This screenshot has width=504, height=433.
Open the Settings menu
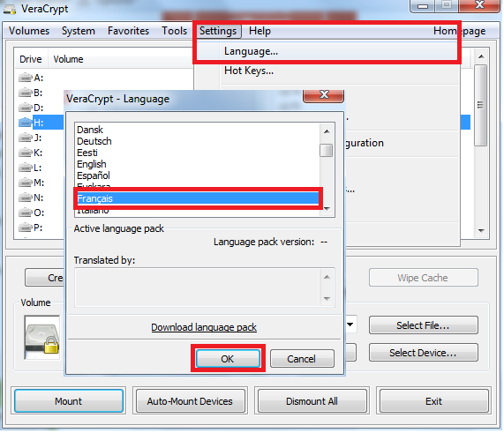(x=218, y=31)
